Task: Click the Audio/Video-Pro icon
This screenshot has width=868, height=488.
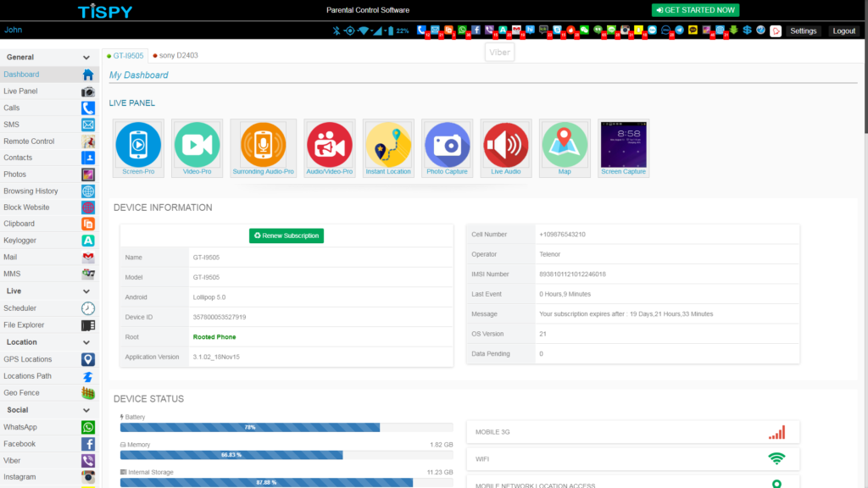Action: pos(330,144)
